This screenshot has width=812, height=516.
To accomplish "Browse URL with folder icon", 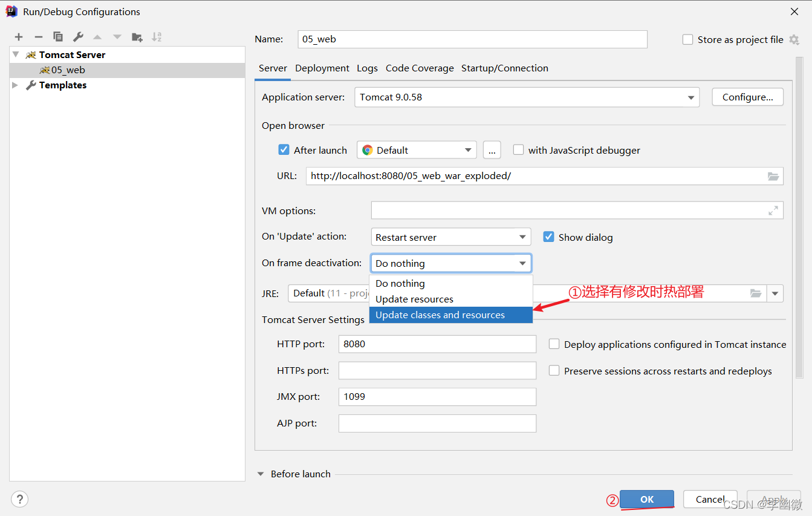I will tap(773, 176).
